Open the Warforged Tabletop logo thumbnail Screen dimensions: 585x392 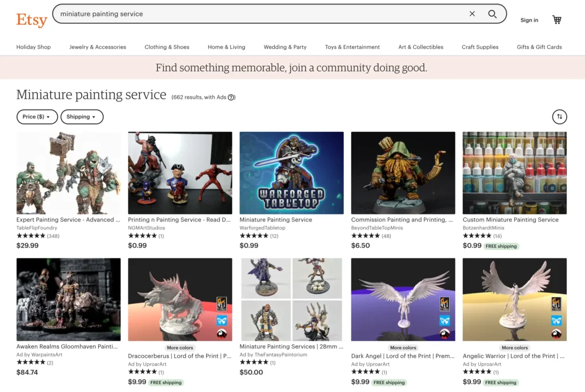click(291, 173)
